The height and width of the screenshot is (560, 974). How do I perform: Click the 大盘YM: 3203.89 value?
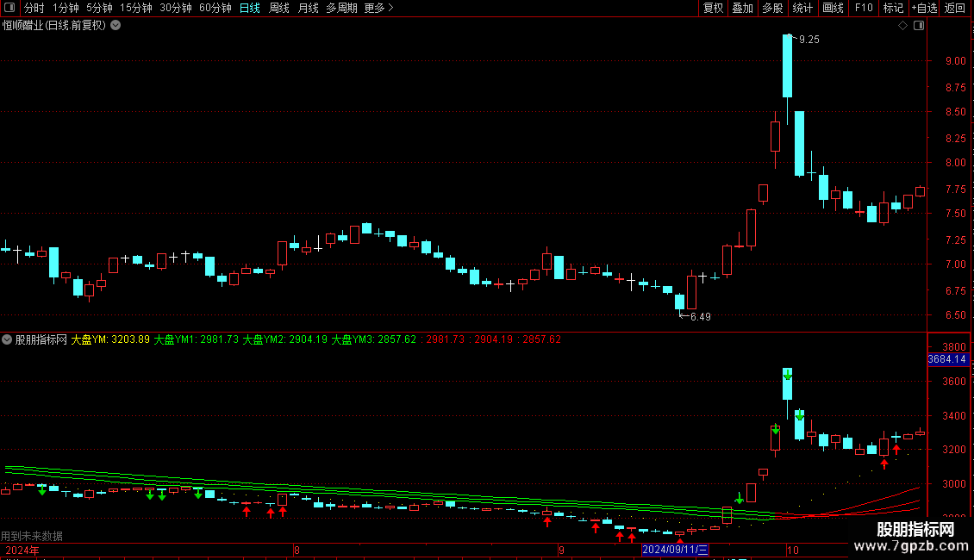coord(110,339)
